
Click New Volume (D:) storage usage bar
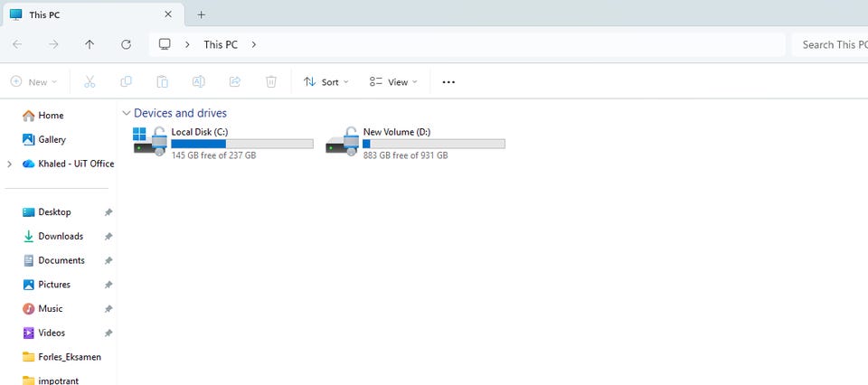click(434, 144)
